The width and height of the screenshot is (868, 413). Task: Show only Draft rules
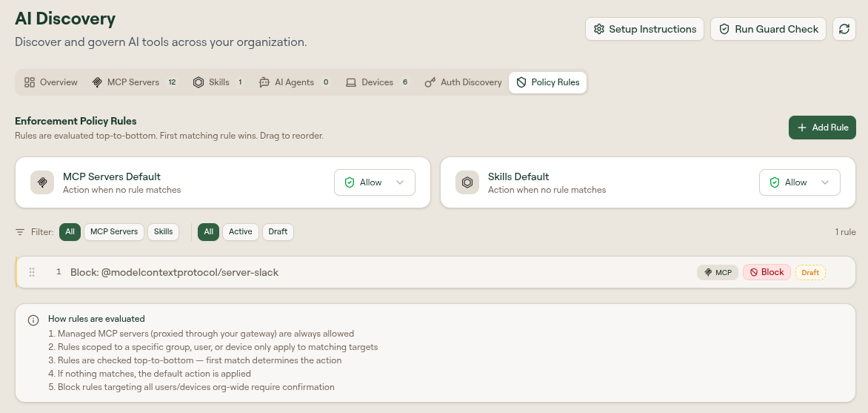click(x=278, y=232)
